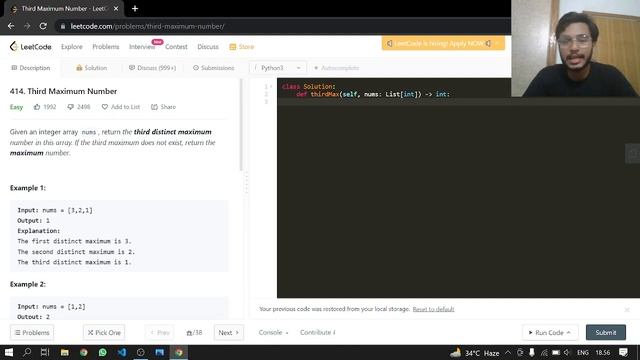Reload the current page
The height and width of the screenshot is (360, 640).
(43, 26)
